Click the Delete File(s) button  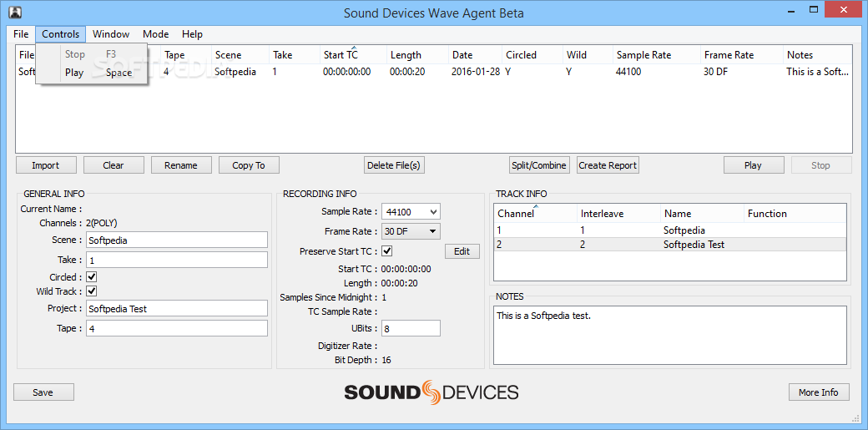[x=394, y=165]
